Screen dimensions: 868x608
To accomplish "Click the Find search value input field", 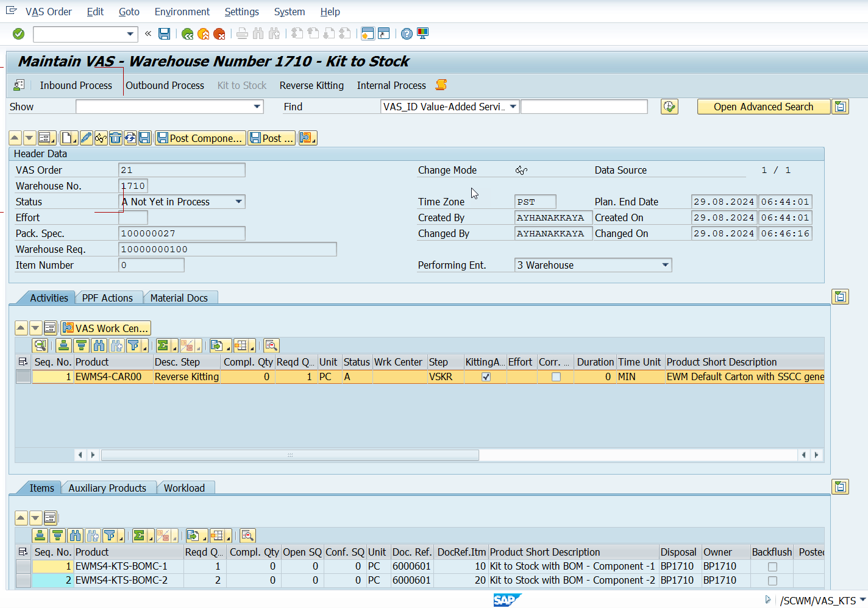I will tap(584, 107).
